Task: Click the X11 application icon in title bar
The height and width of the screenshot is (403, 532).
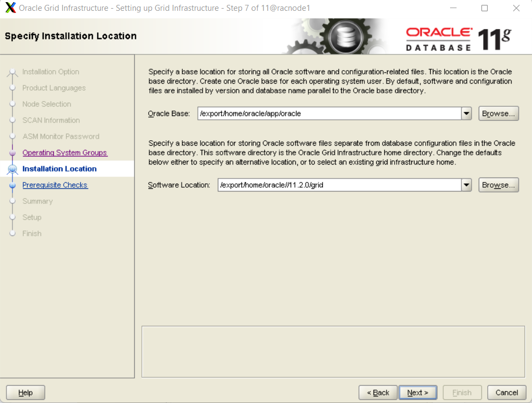Action: coord(11,8)
